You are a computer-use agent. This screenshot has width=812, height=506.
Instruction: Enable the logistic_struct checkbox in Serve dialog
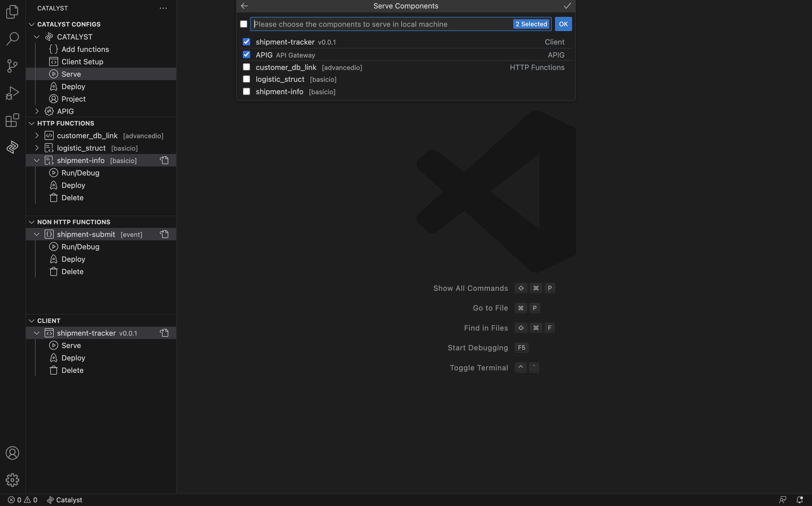pyautogui.click(x=246, y=79)
